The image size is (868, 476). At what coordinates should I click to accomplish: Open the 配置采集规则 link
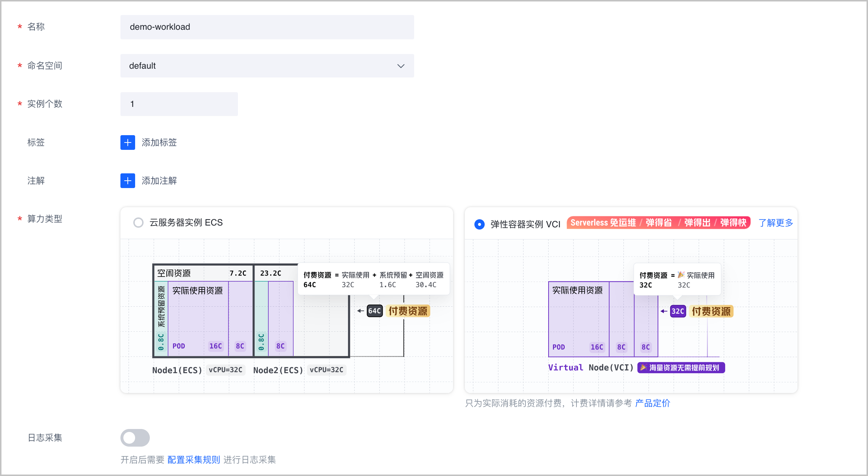pyautogui.click(x=194, y=460)
